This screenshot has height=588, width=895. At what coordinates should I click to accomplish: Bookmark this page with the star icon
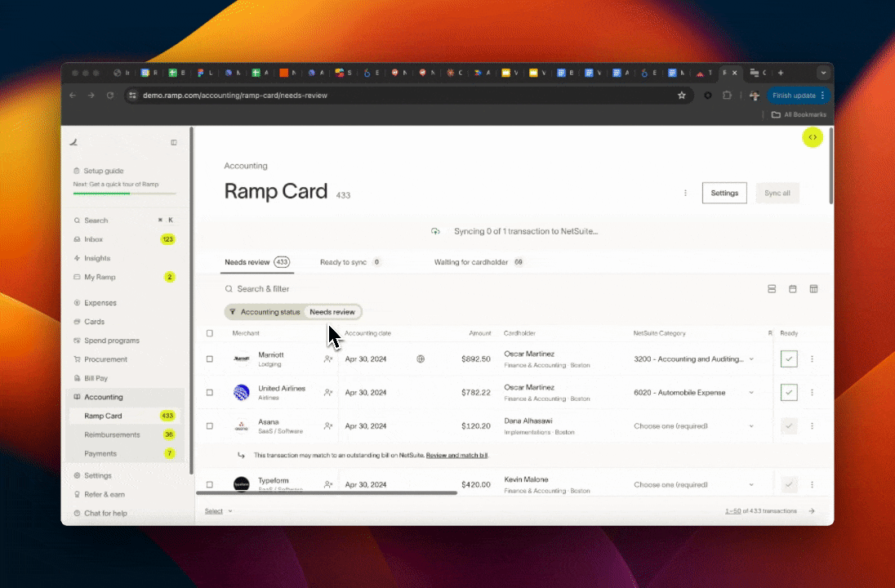(682, 96)
